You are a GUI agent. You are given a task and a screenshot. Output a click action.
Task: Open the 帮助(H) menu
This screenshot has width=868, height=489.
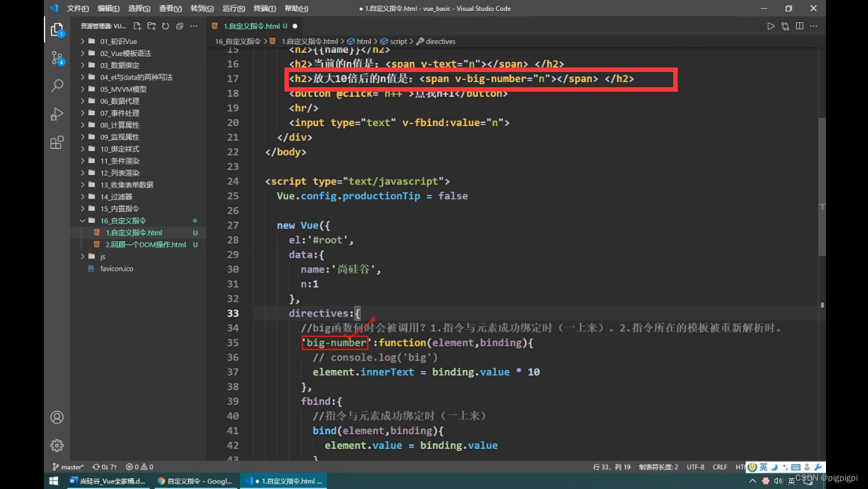pyautogui.click(x=297, y=8)
